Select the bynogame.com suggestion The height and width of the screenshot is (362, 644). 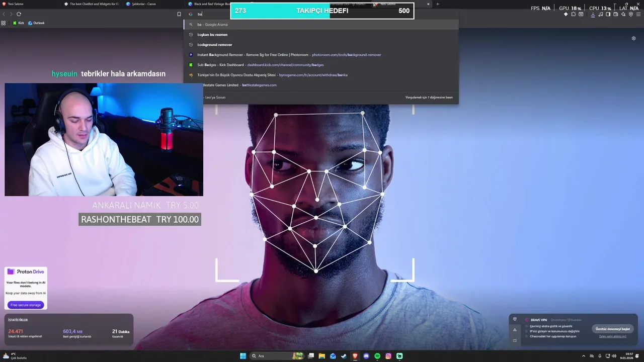click(x=321, y=75)
